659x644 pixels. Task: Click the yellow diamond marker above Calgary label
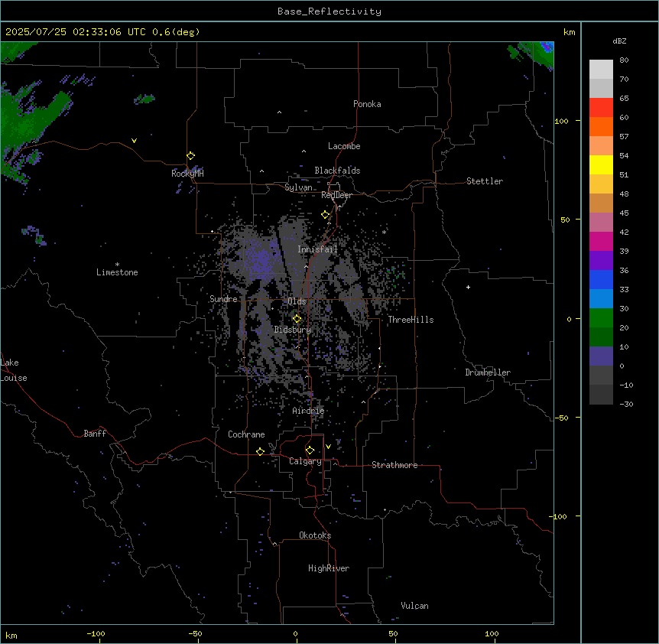tap(310, 450)
